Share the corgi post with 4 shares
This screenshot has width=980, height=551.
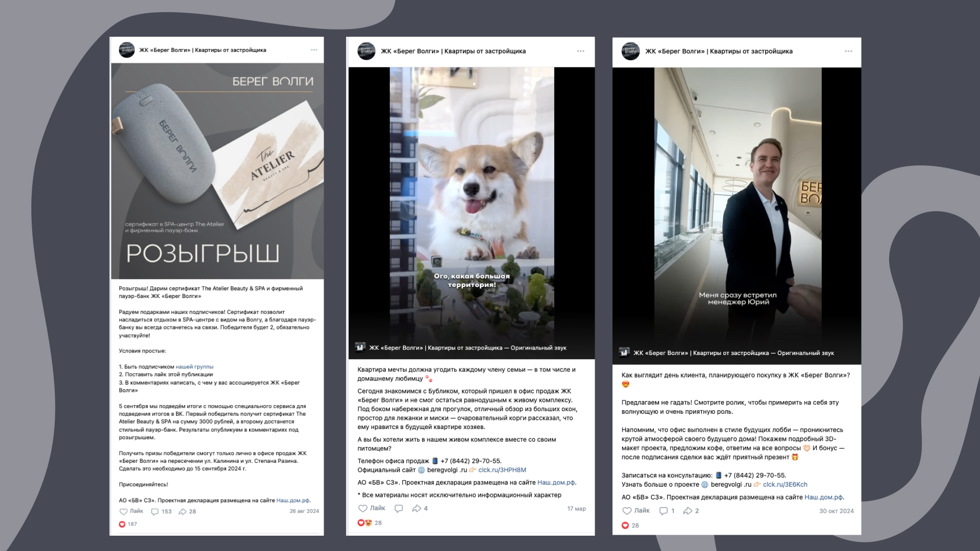point(420,508)
